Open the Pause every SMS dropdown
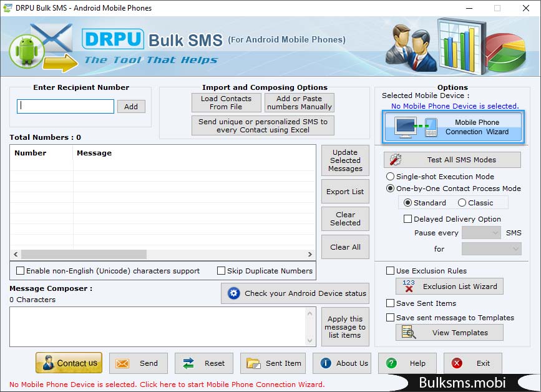 coord(481,233)
